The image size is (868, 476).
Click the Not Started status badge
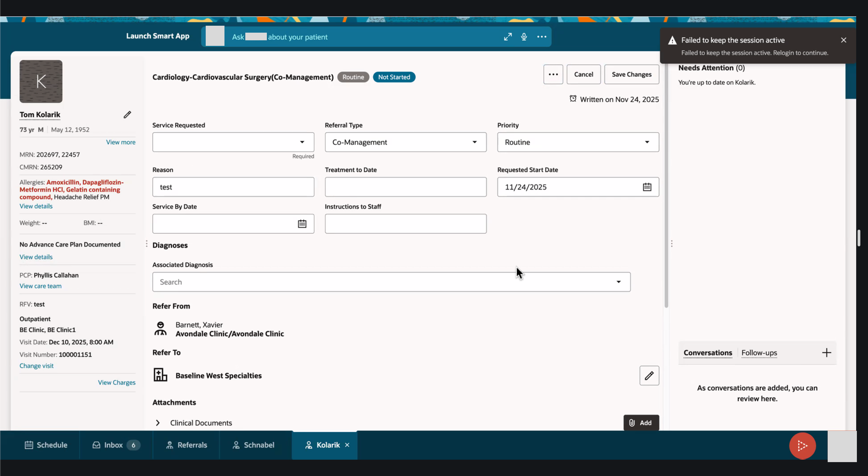coord(394,77)
